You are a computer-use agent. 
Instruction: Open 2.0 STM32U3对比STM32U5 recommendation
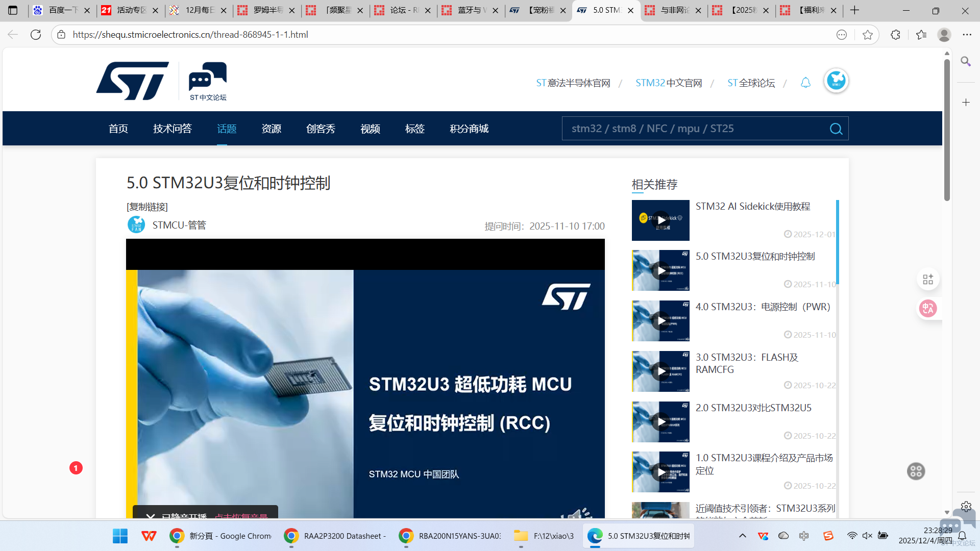[x=753, y=408]
